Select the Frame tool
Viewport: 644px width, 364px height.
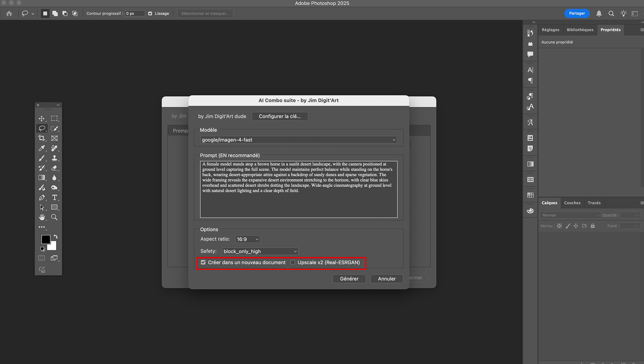54,138
